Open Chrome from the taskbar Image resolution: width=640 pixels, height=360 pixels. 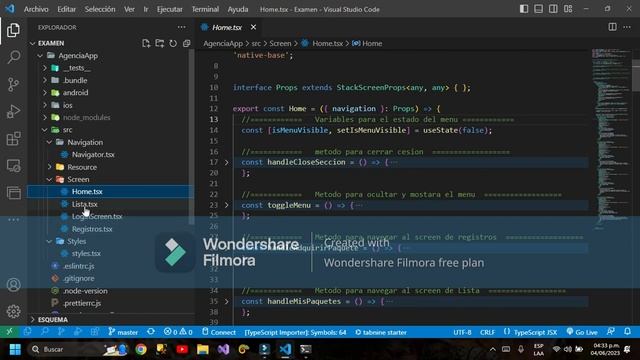(x=141, y=349)
